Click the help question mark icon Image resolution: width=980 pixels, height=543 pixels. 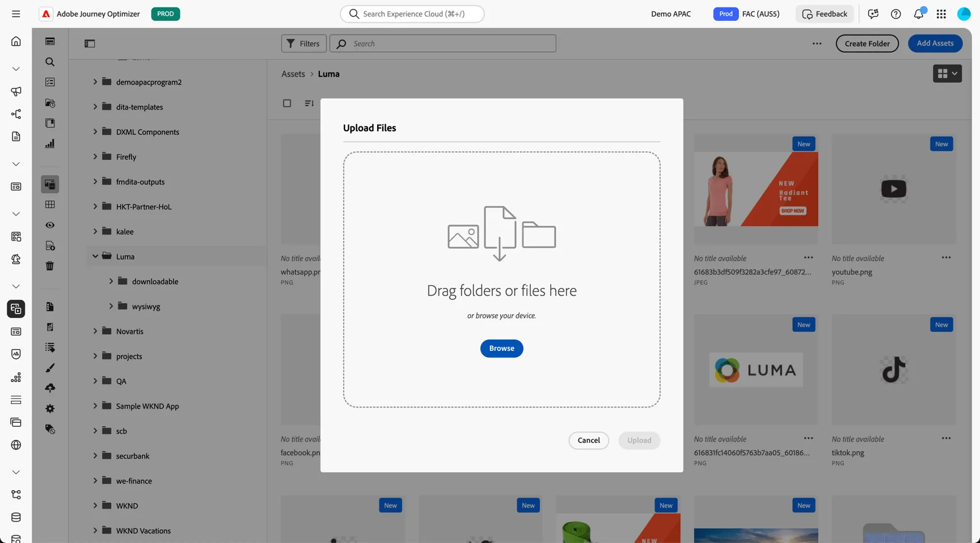[x=895, y=14]
